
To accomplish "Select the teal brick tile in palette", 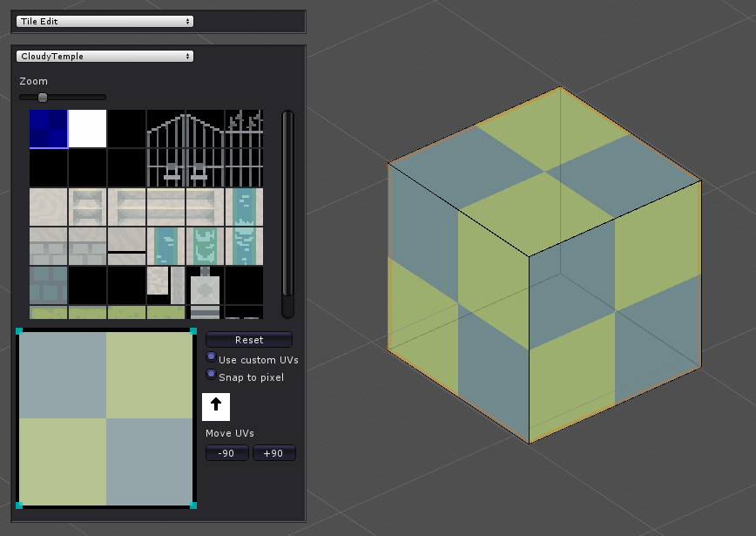I will [x=48, y=285].
